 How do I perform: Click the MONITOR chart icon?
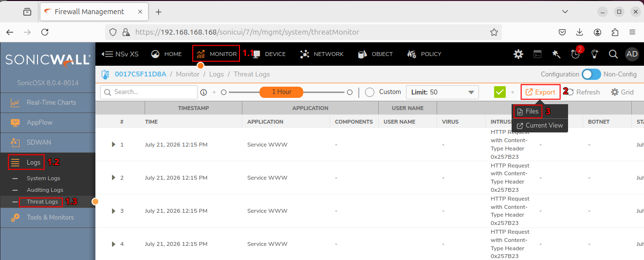point(201,54)
